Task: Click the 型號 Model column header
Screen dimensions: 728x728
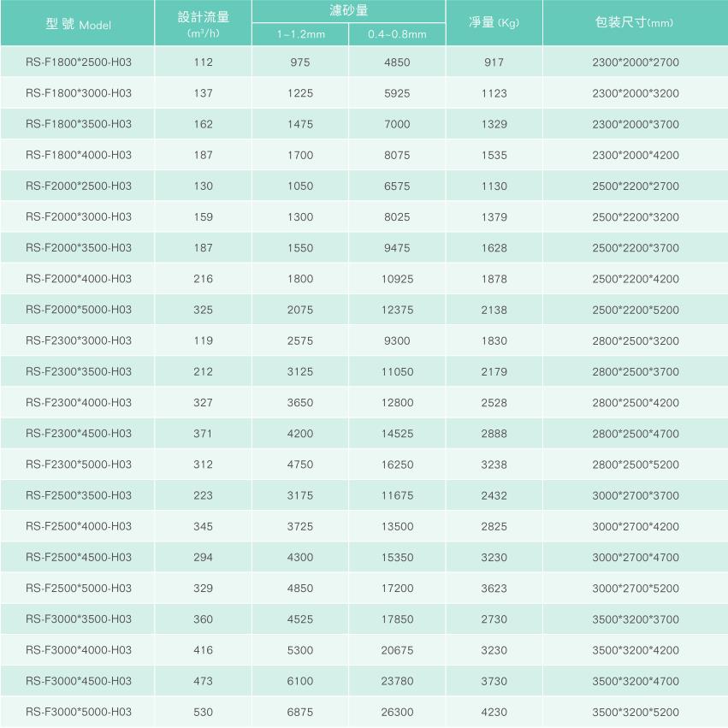Action: click(78, 24)
